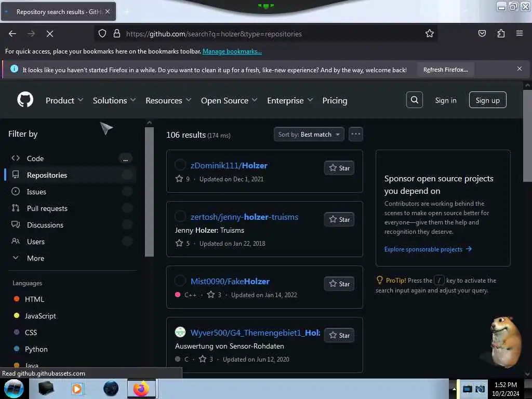Open the Firefox taskbar icon
This screenshot has height=399, width=532.
pyautogui.click(x=141, y=389)
